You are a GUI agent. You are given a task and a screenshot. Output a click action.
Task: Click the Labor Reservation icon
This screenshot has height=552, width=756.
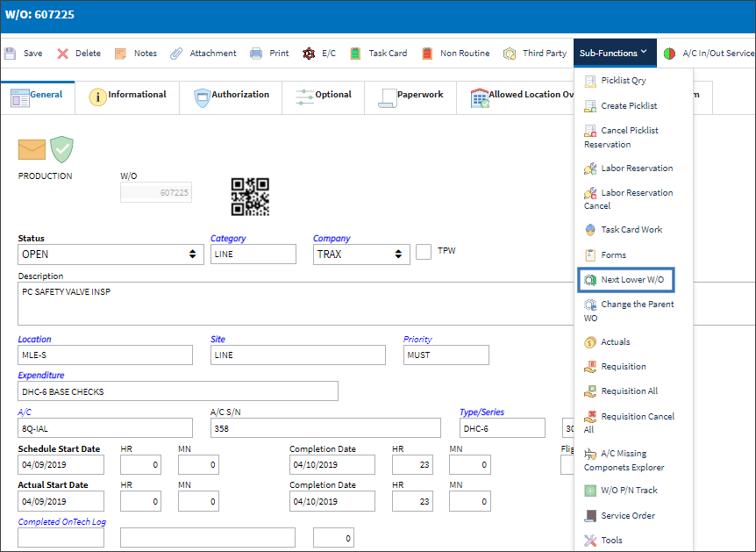click(x=590, y=168)
